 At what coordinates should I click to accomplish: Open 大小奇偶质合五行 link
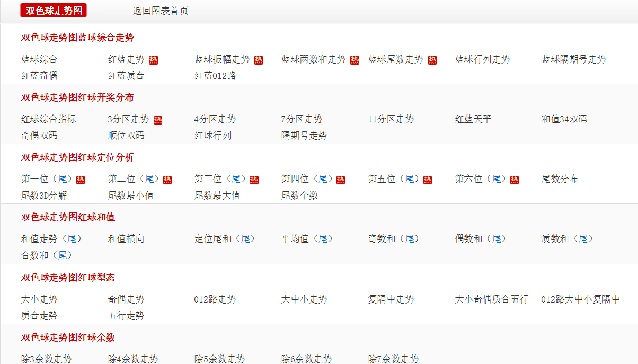492,299
